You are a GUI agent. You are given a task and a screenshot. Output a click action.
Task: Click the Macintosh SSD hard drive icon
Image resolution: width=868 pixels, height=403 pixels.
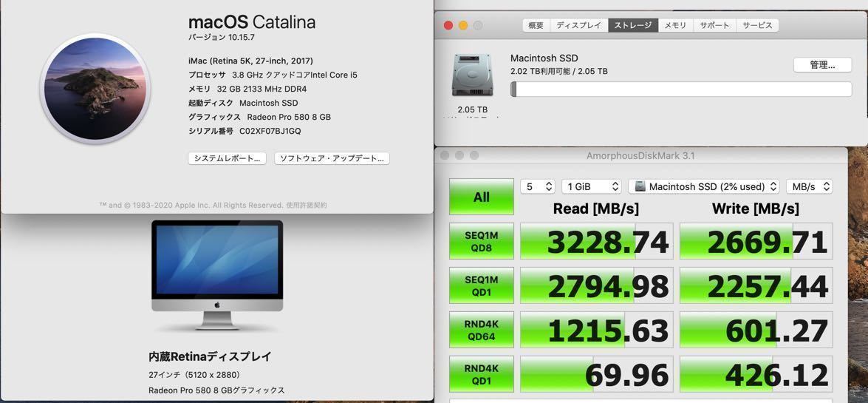pos(471,75)
